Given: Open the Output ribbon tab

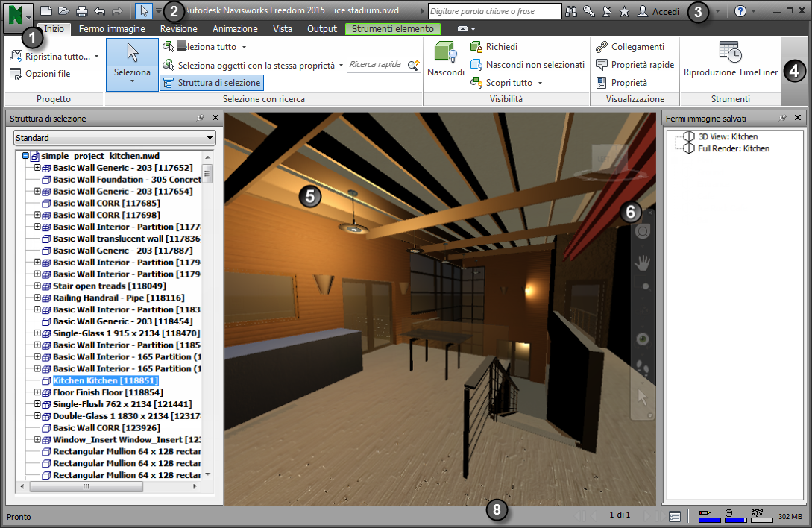Looking at the screenshot, I should (x=321, y=29).
